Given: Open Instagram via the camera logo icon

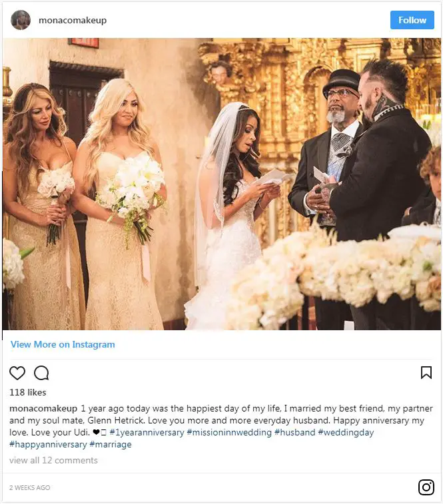Looking at the screenshot, I should (x=426, y=487).
